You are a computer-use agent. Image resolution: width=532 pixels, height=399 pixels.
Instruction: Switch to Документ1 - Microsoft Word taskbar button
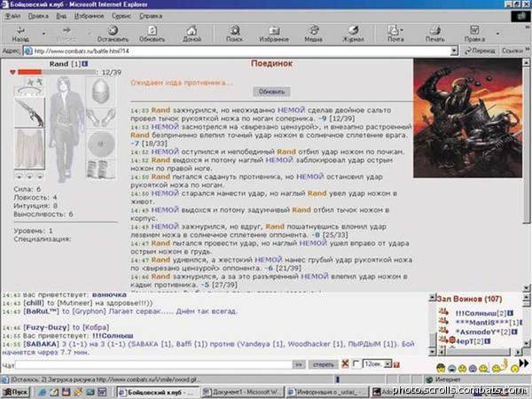pos(241,392)
